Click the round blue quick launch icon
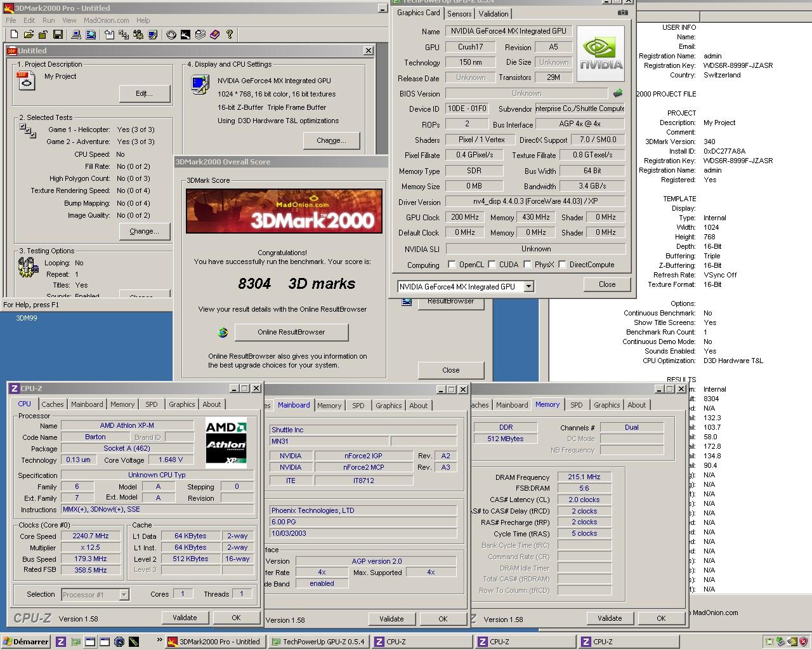The width and height of the screenshot is (812, 650). [119, 642]
